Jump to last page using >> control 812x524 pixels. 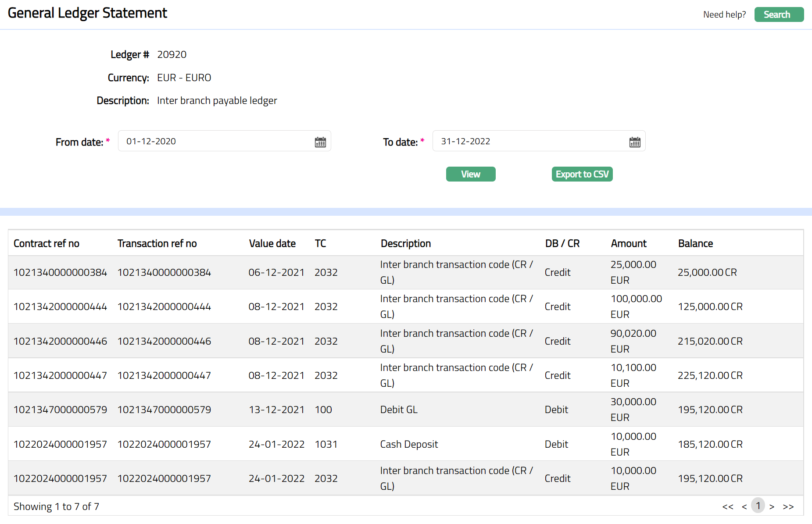click(788, 506)
